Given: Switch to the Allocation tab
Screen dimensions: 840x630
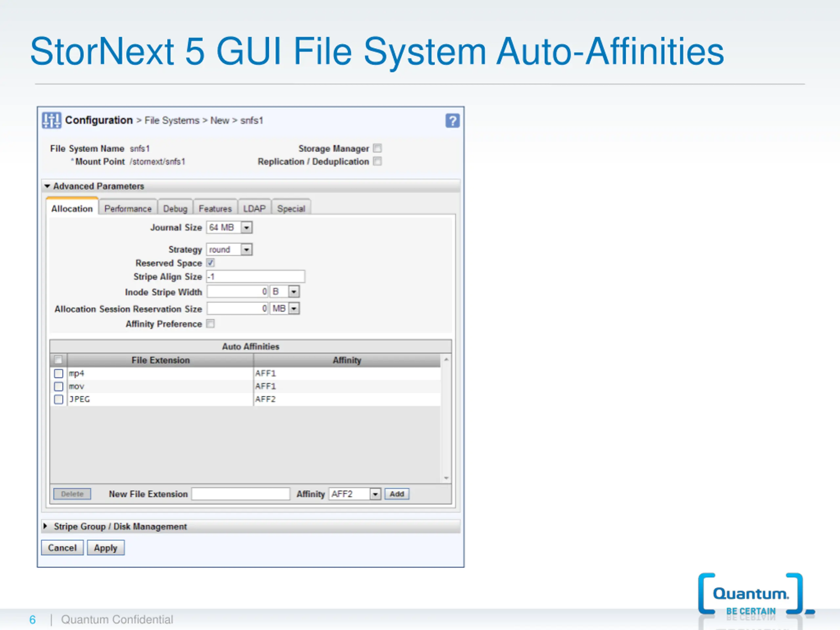Looking at the screenshot, I should pos(72,208).
